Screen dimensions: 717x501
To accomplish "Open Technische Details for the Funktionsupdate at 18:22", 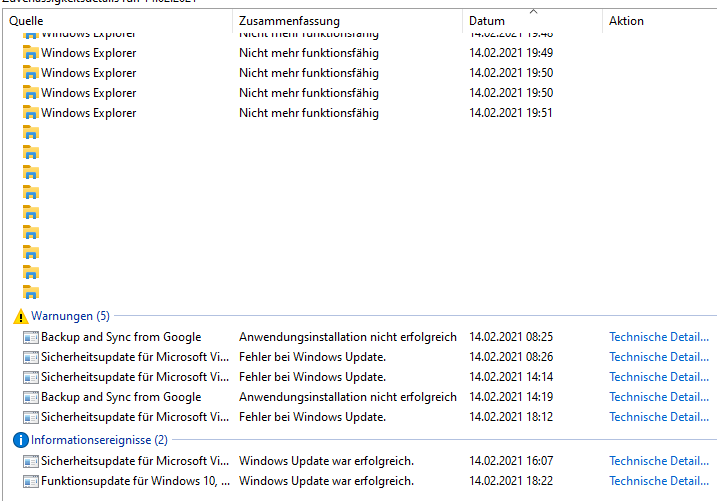I will (x=659, y=481).
